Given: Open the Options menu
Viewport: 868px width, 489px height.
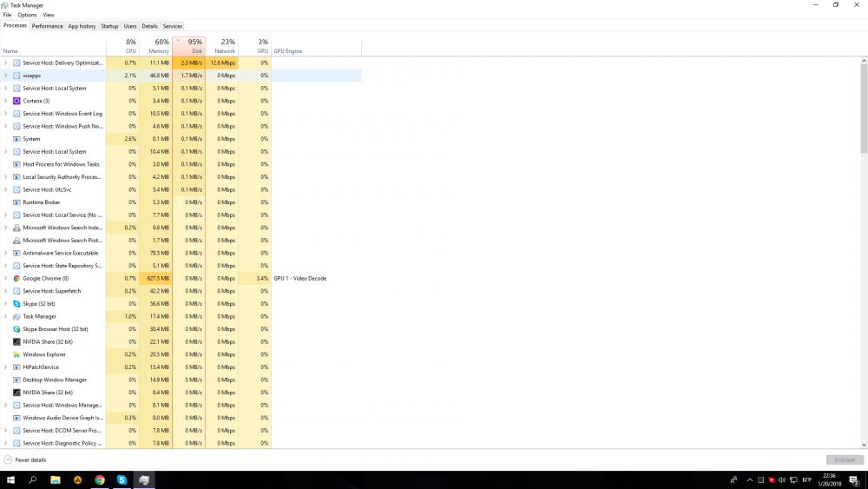Looking at the screenshot, I should click(x=27, y=15).
